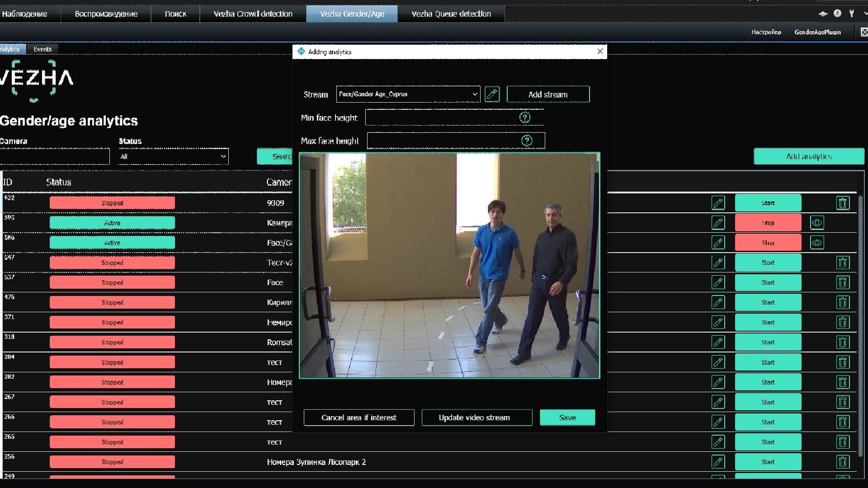Edit analytics row 318 with the pencil icon
Viewport: 868px width, 488px height.
coord(718,342)
